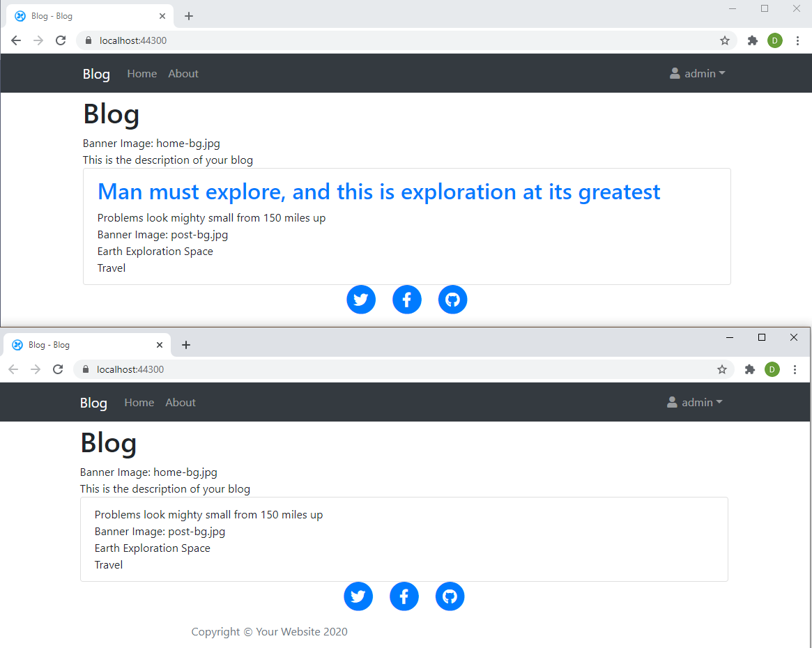Screen dimensions: 812x648
Task: Close the Blog tab in top window
Action: [162, 16]
